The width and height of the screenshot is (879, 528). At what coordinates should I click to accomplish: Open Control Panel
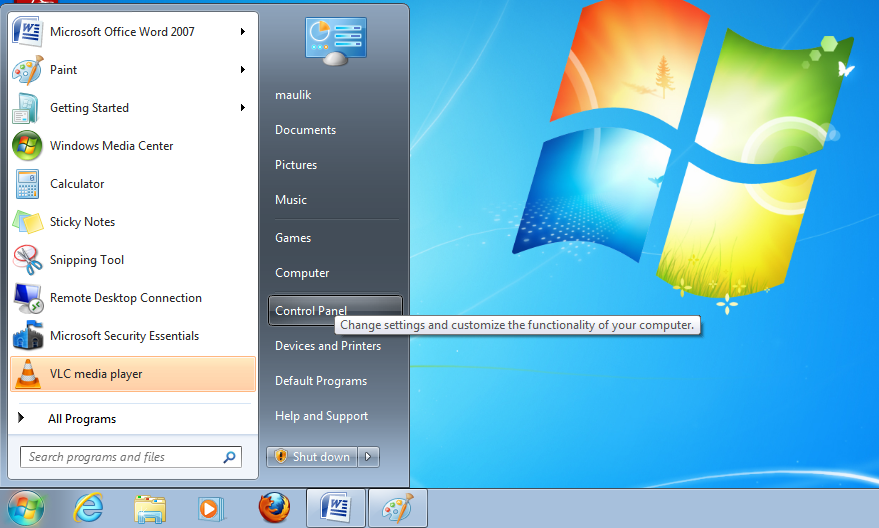point(335,311)
